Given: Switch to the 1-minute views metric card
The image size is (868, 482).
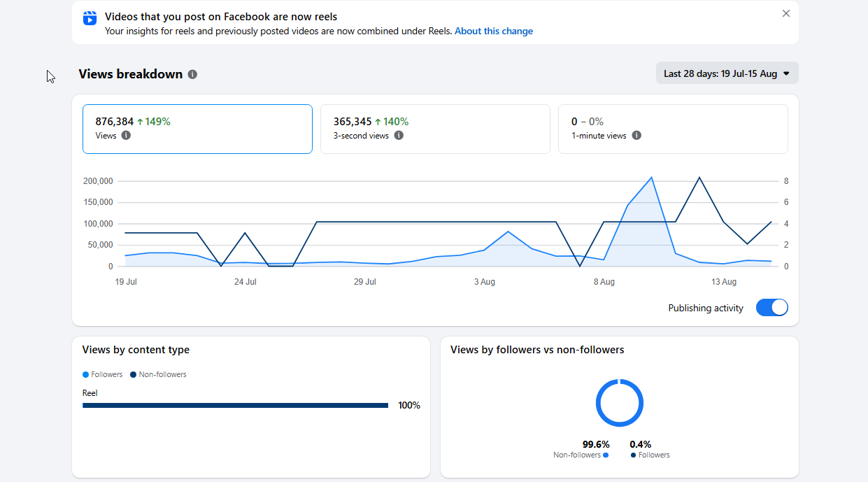Looking at the screenshot, I should [673, 129].
